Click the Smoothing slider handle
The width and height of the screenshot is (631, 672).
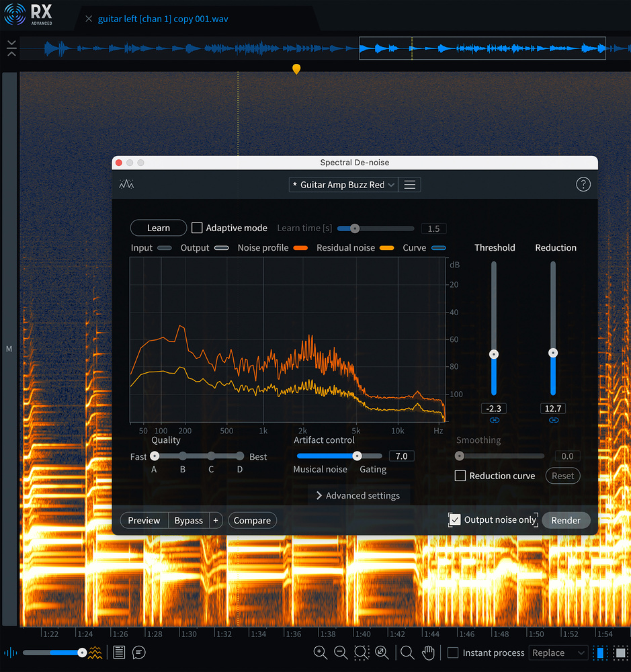click(x=460, y=456)
